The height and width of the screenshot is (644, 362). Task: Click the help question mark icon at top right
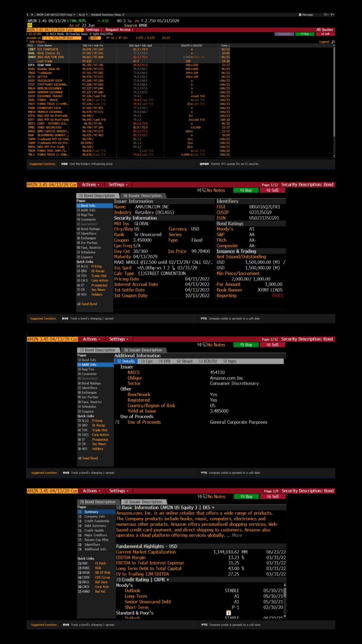(332, 15)
